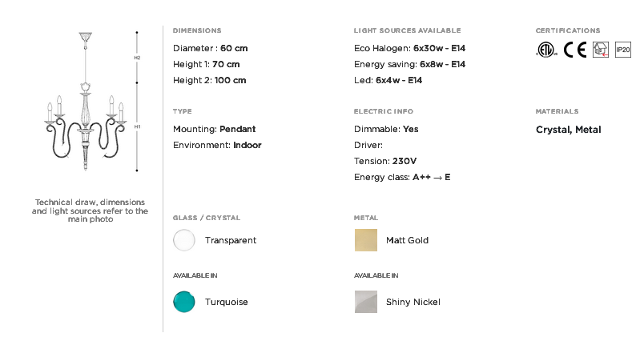Click the Dimensions section heading
This screenshot has height=345, width=644.
pos(197,30)
